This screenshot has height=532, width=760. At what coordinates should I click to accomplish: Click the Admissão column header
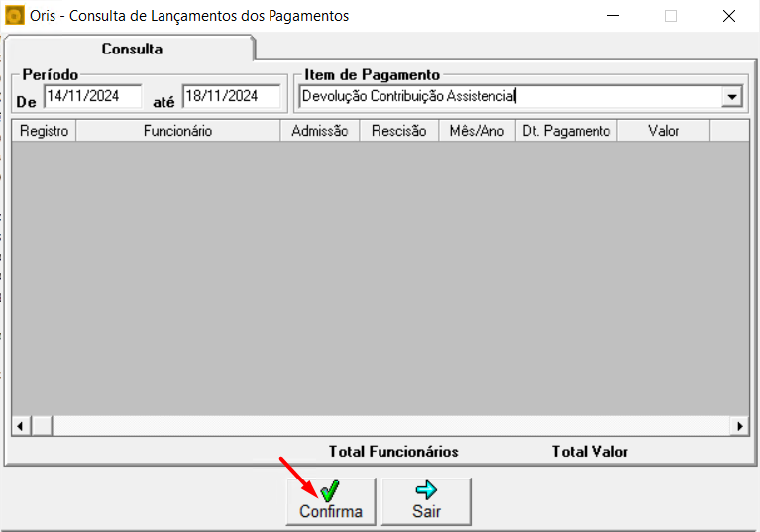click(320, 131)
